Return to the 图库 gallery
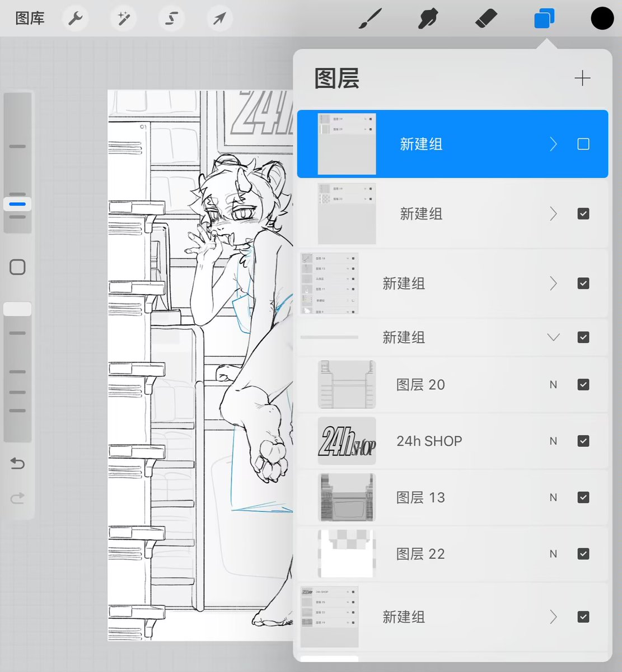622x672 pixels. click(x=30, y=18)
